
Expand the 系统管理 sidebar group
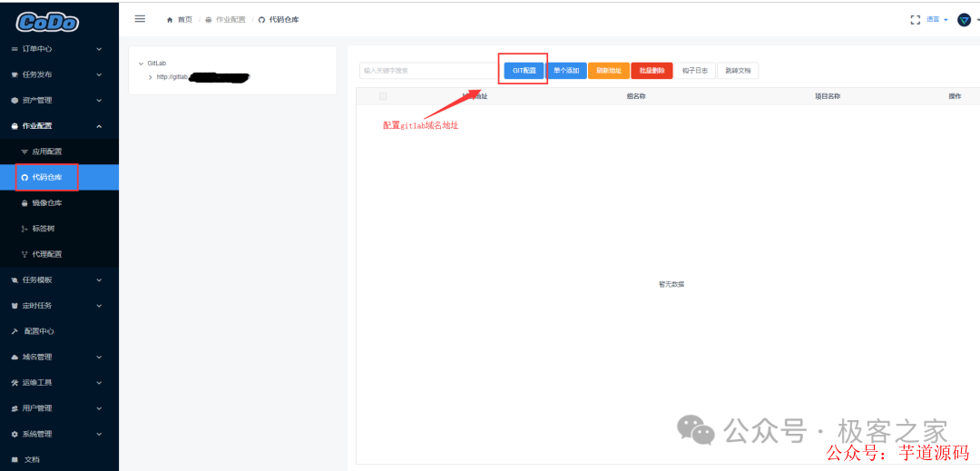click(99, 434)
